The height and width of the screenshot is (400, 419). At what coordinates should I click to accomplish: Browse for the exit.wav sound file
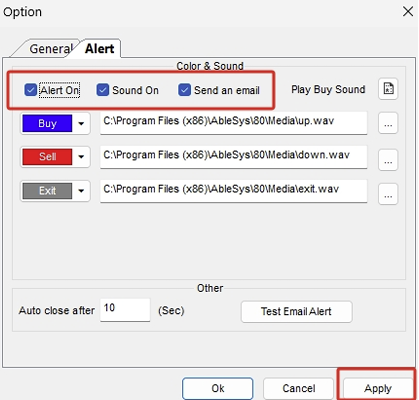tap(388, 194)
